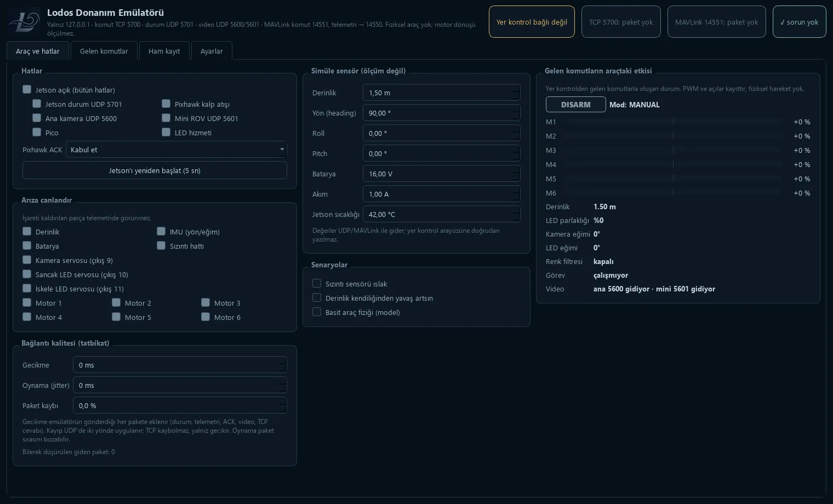This screenshot has height=504, width=833.
Task: Click the Gecikme stepper arrows
Action: [x=283, y=365]
